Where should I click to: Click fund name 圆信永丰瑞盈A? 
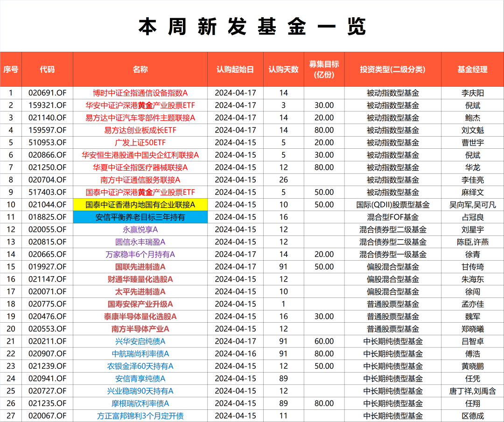point(140,242)
